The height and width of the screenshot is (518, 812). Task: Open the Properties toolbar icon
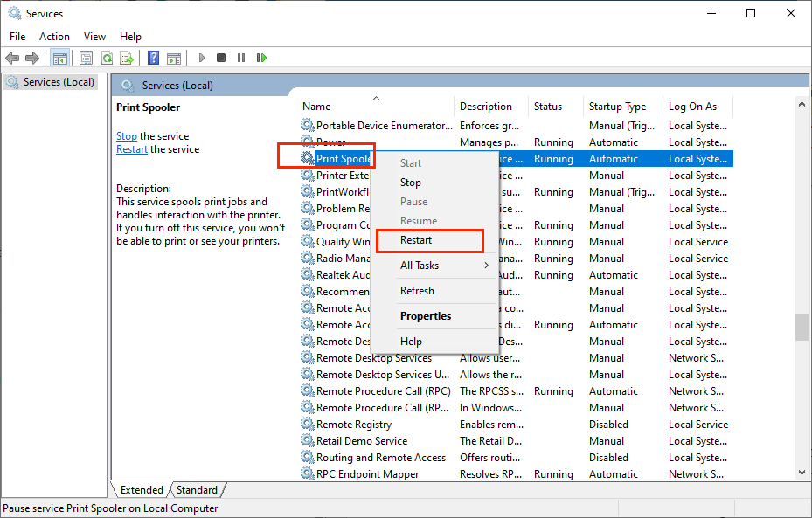[86, 58]
